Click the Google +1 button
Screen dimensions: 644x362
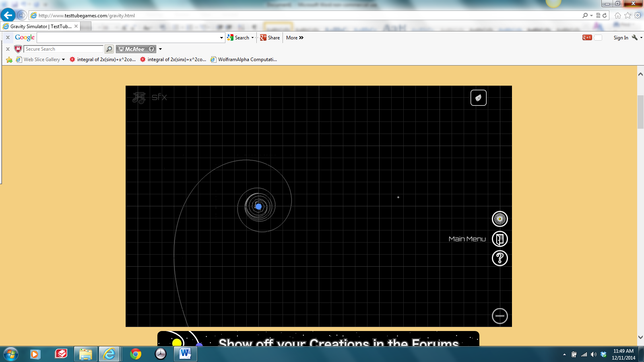pos(587,37)
